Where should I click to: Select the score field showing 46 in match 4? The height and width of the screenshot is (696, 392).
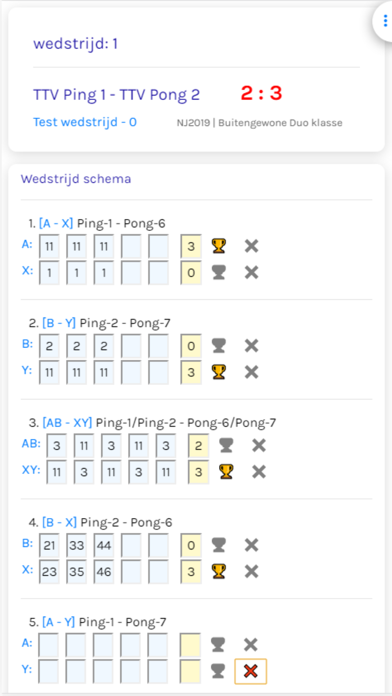click(103, 571)
